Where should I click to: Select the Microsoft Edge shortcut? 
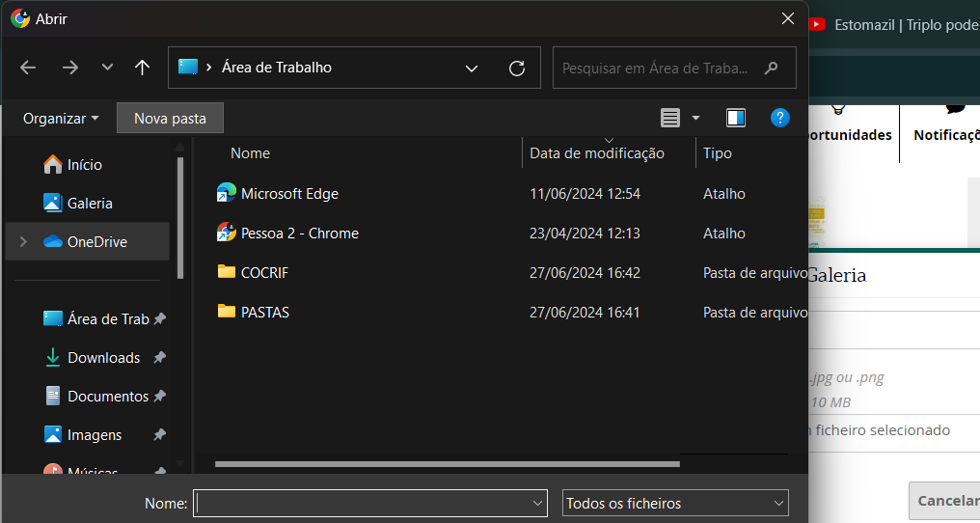click(289, 194)
